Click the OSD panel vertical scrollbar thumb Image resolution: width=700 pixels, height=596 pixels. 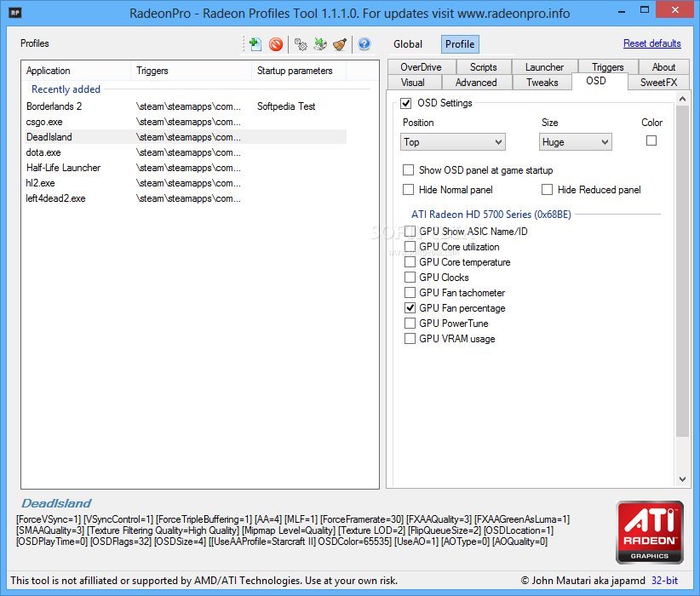(682, 272)
